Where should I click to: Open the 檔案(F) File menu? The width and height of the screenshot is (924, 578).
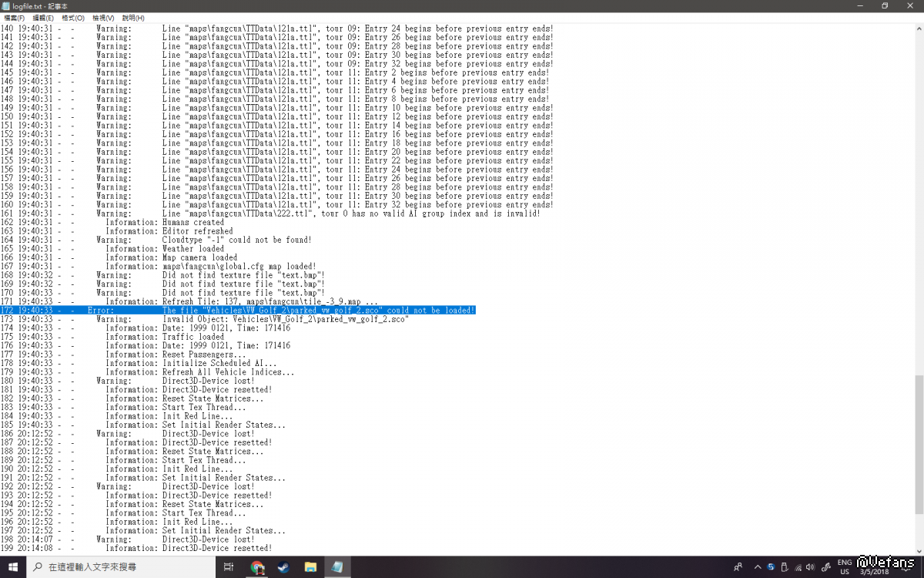(x=15, y=18)
